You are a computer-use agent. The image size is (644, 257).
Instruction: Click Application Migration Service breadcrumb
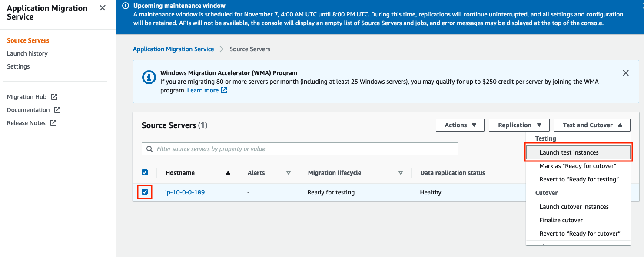[173, 49]
